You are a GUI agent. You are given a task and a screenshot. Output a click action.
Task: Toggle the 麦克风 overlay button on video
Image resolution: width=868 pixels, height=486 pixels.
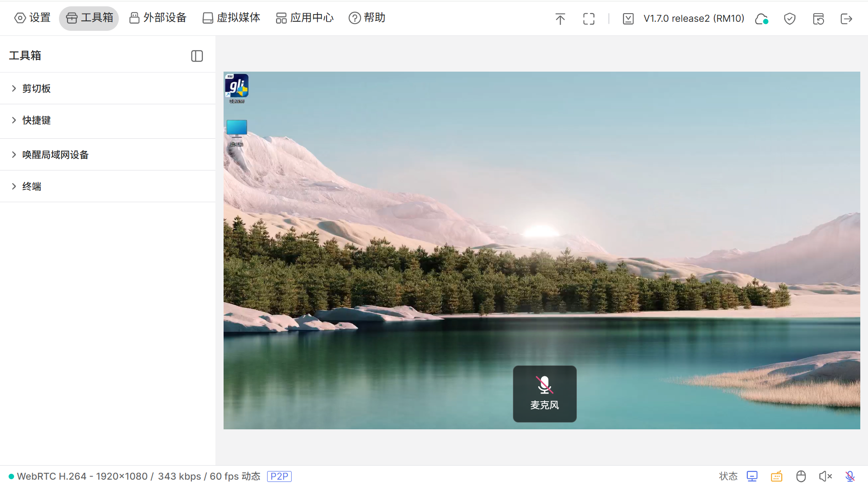point(544,394)
